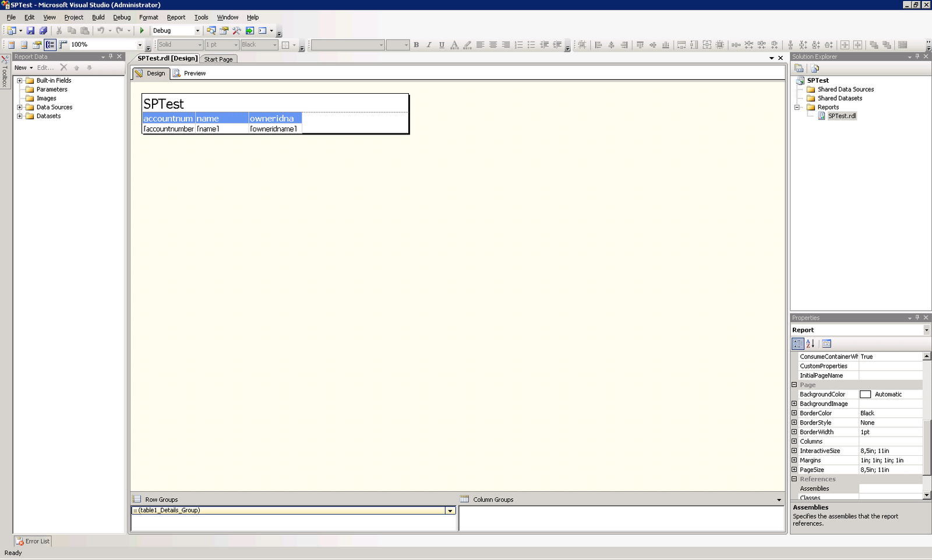The height and width of the screenshot is (560, 932).
Task: Click the [ownerIdname] data cell
Action: tap(275, 129)
